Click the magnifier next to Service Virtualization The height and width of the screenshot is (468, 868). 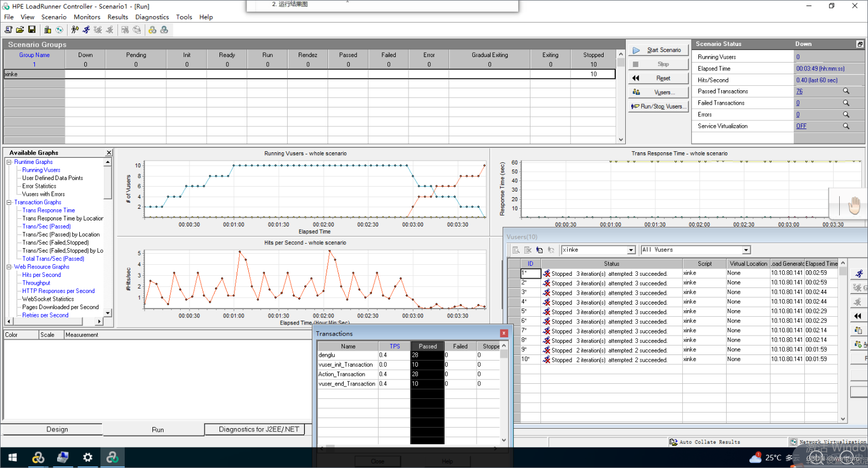pyautogui.click(x=846, y=126)
